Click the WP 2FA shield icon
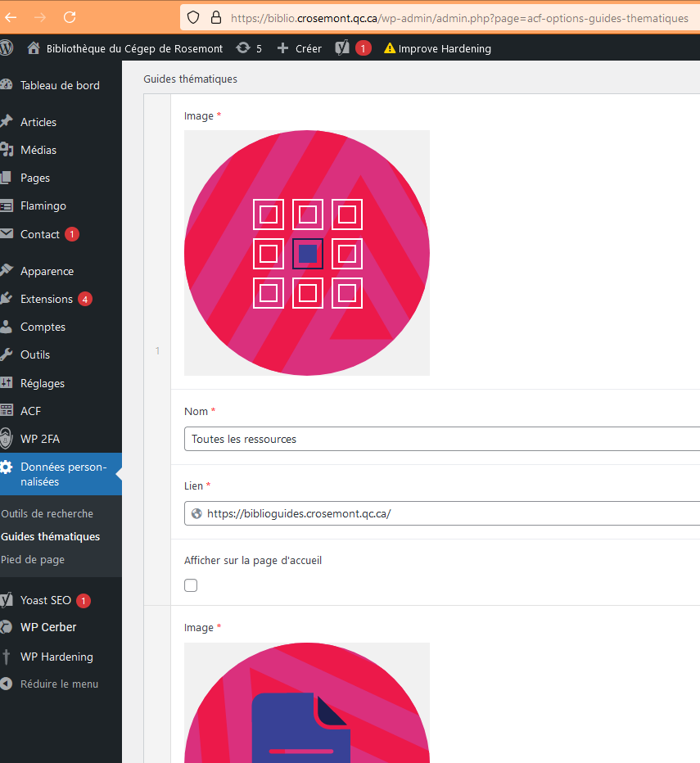 click(7, 439)
